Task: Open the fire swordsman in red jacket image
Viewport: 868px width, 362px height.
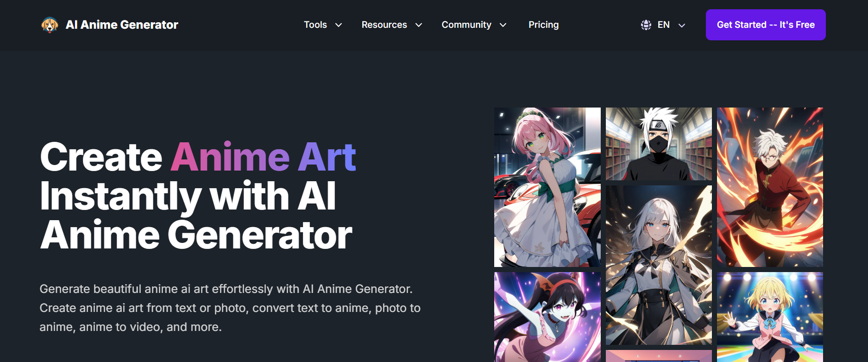Action: (x=770, y=187)
